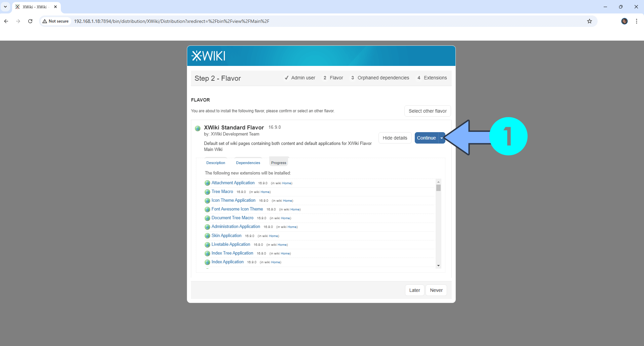Open the Administration Application link
The image size is (644, 346).
pyautogui.click(x=236, y=227)
